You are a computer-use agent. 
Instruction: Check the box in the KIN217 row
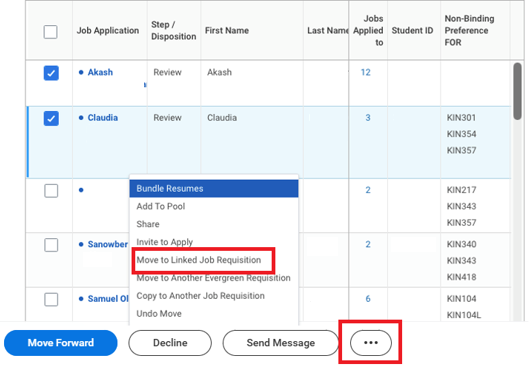[51, 191]
